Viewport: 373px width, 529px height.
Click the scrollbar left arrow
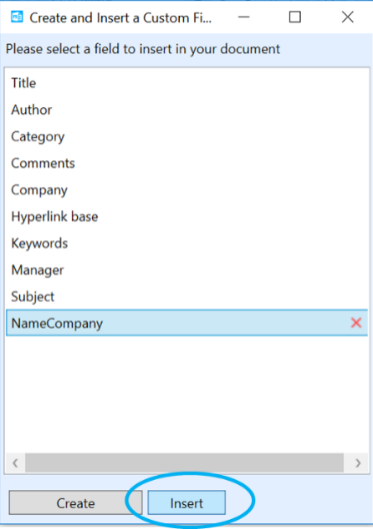pos(15,463)
